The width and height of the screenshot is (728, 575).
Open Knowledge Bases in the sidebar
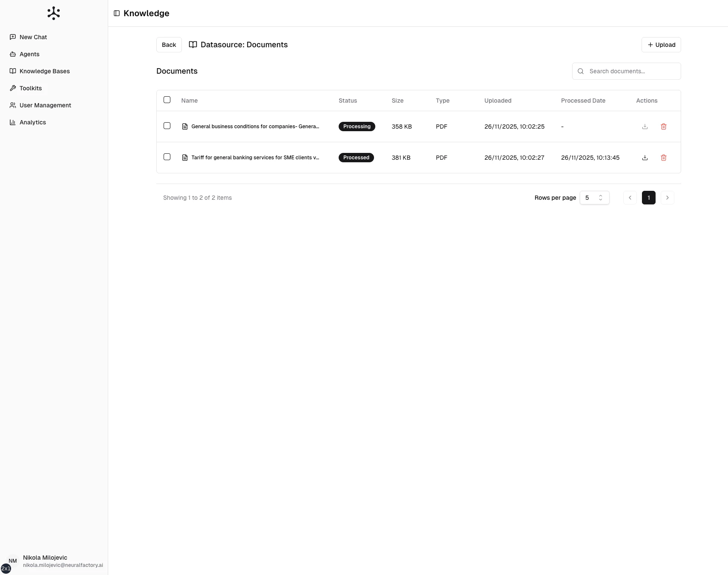tap(54, 71)
